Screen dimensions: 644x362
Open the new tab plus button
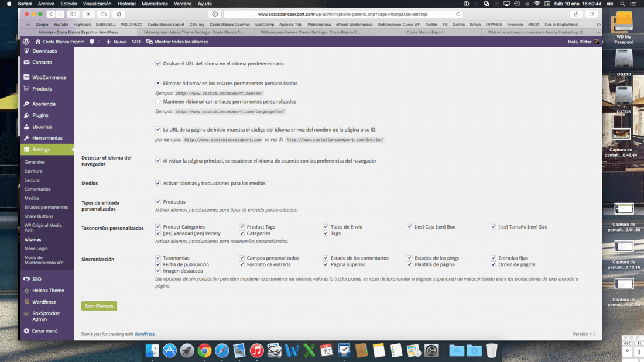(598, 32)
